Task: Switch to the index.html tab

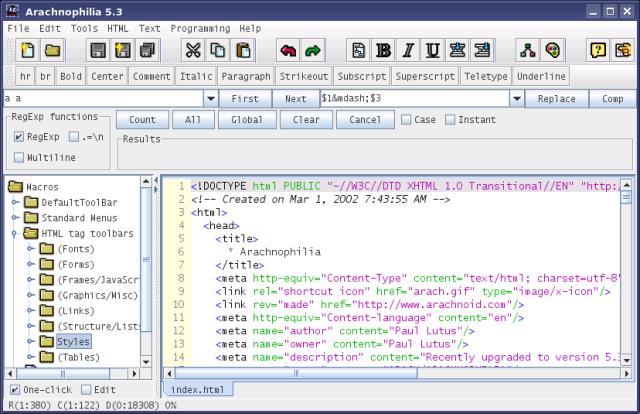Action: coord(198,390)
